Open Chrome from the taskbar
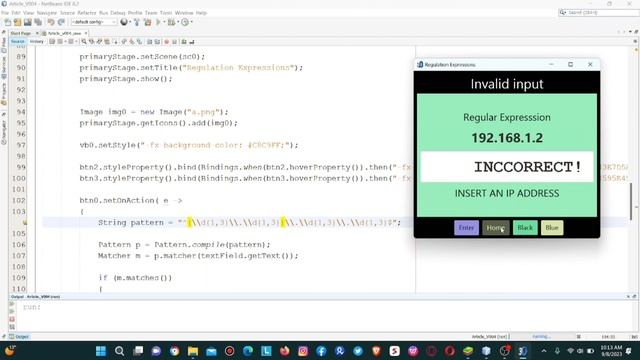Image resolution: width=640 pixels, height=360 pixels. (x=174, y=351)
